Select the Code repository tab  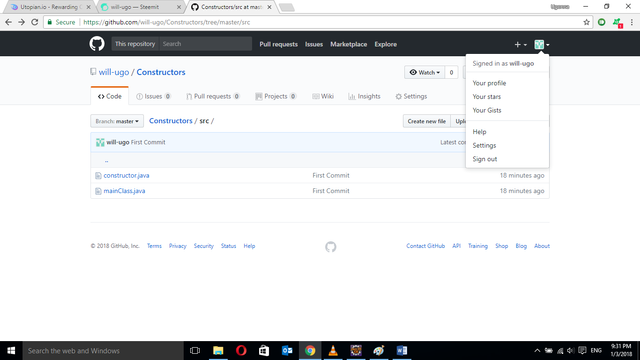109,96
